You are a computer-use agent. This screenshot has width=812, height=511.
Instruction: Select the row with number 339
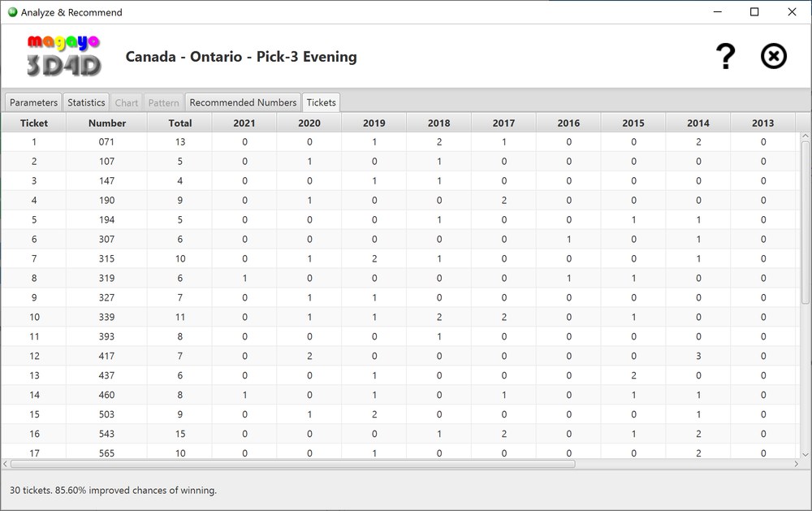point(106,318)
